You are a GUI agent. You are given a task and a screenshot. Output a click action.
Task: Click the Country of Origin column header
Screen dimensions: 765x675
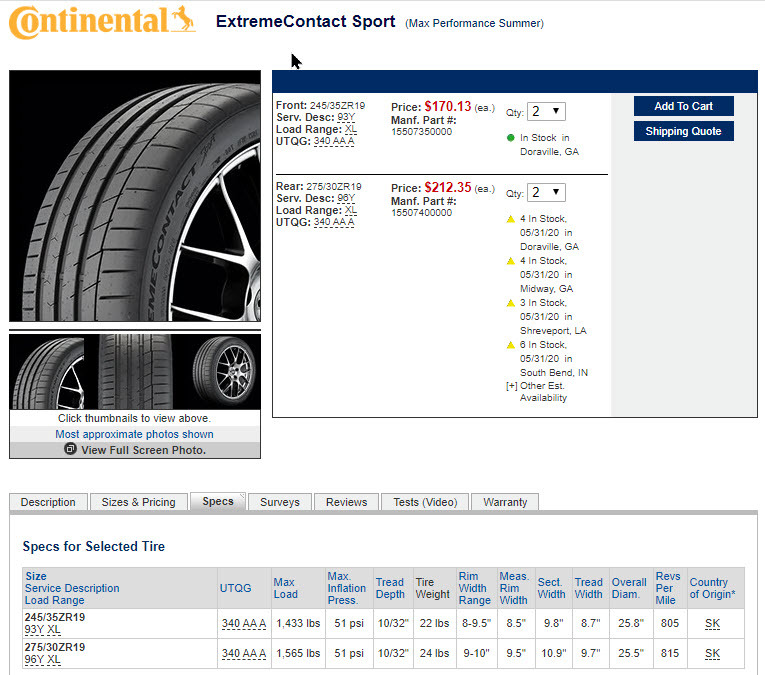712,588
